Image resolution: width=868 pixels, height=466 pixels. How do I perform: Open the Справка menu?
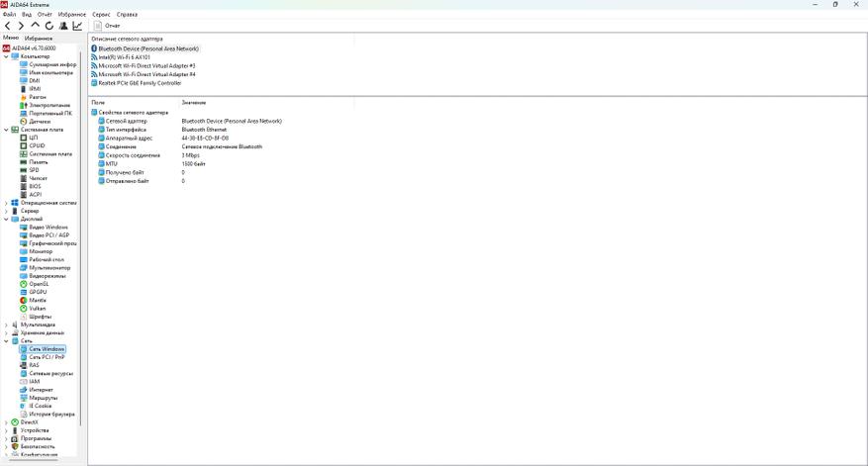(127, 15)
